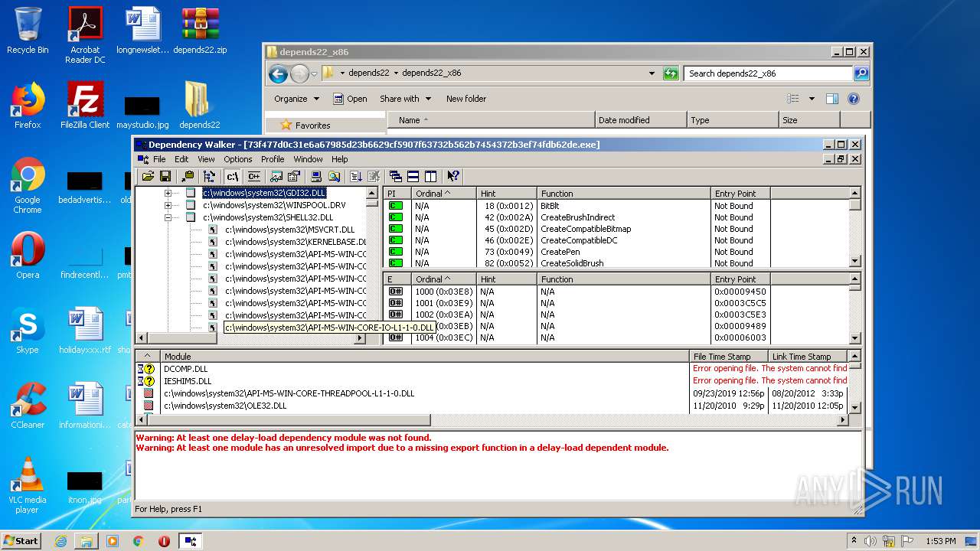The width and height of the screenshot is (980, 551).
Task: Sort imports by the Ordinal column header
Action: click(x=444, y=194)
